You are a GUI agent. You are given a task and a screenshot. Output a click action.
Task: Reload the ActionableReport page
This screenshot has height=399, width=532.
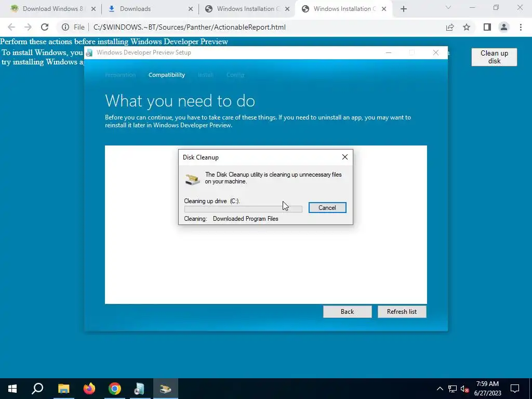click(45, 27)
